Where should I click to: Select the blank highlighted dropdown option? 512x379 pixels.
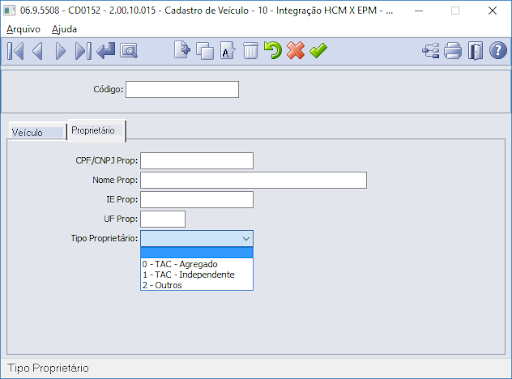pos(197,253)
